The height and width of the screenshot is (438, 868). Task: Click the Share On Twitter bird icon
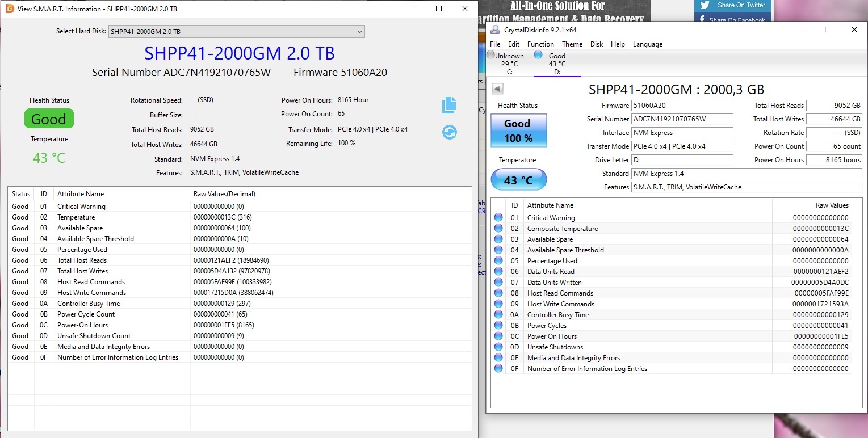[x=705, y=5]
